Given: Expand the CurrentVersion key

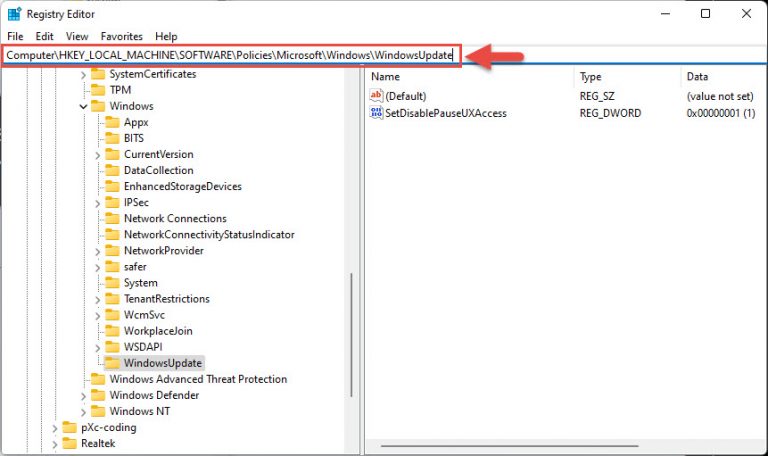Looking at the screenshot, I should (x=98, y=154).
